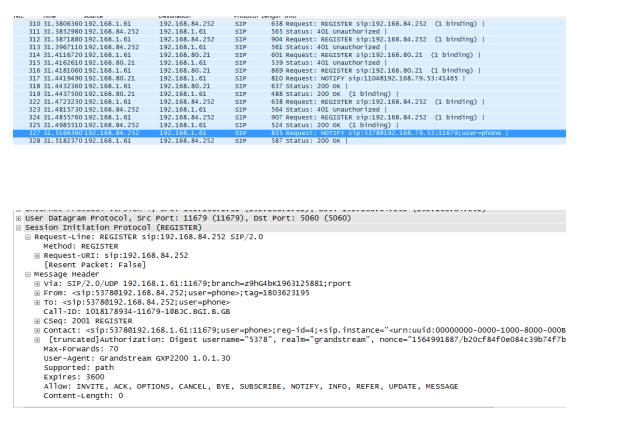This screenshot has width=620, height=427.
Task: Collapse the Message Header node
Action: [x=28, y=274]
